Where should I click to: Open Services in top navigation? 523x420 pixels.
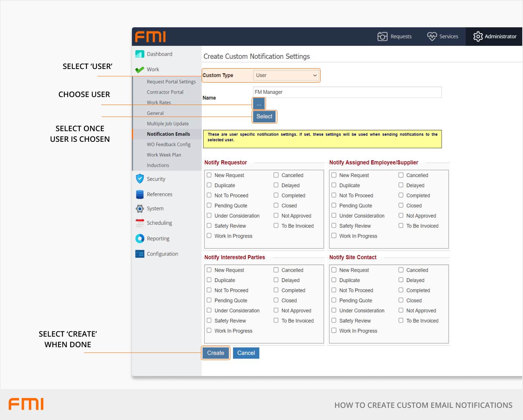(x=443, y=36)
